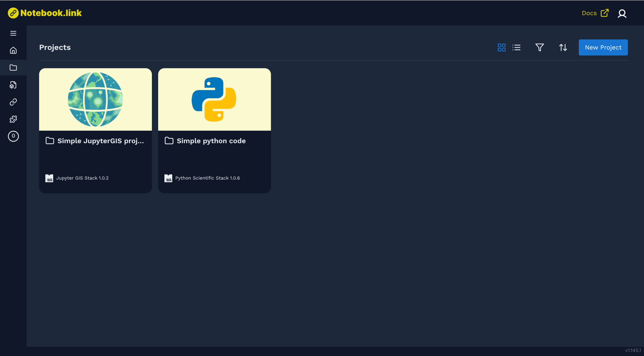Open the user account menu
Image resolution: width=644 pixels, height=356 pixels.
point(622,13)
